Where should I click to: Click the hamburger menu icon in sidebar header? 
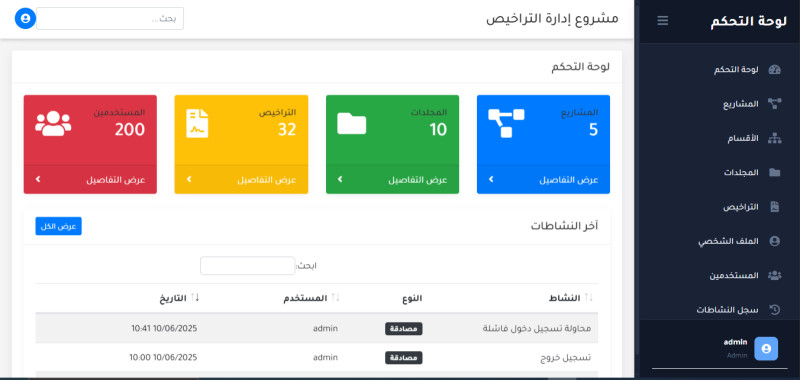(x=662, y=21)
